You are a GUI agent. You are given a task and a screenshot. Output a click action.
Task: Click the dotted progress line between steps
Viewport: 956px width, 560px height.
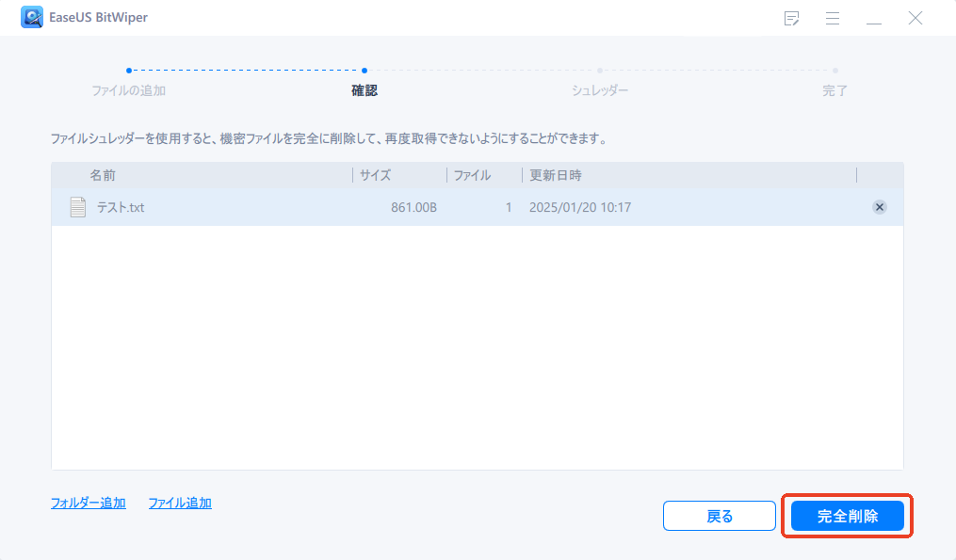tap(245, 70)
